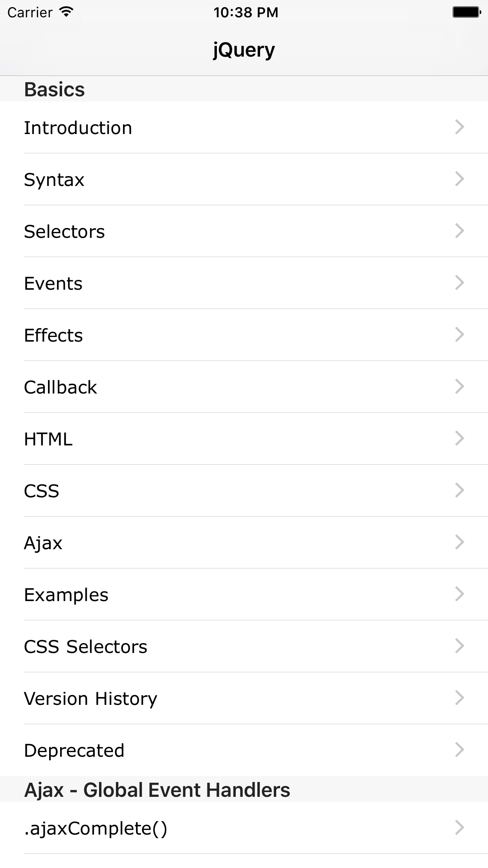This screenshot has width=488, height=868.
Task: Open the CSS Selectors reference
Action: pyautogui.click(x=157, y=646)
